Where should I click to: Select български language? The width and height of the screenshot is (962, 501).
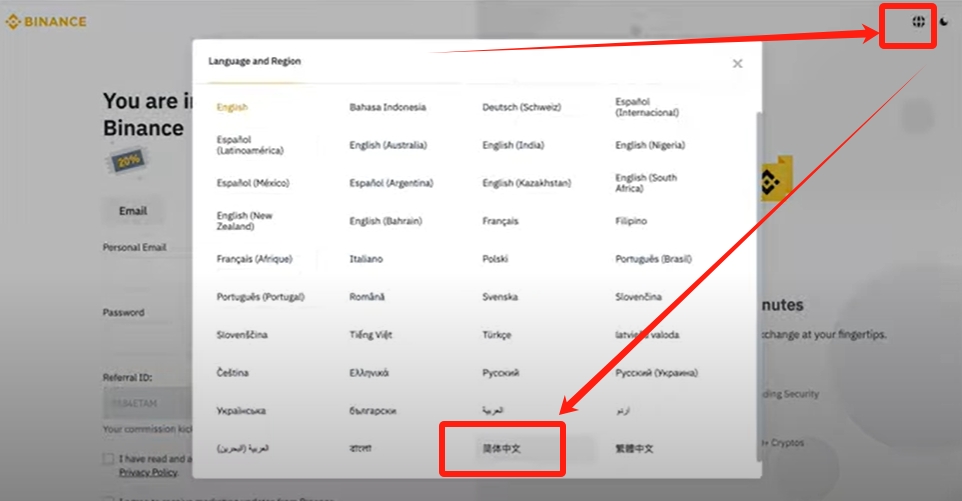tap(373, 411)
